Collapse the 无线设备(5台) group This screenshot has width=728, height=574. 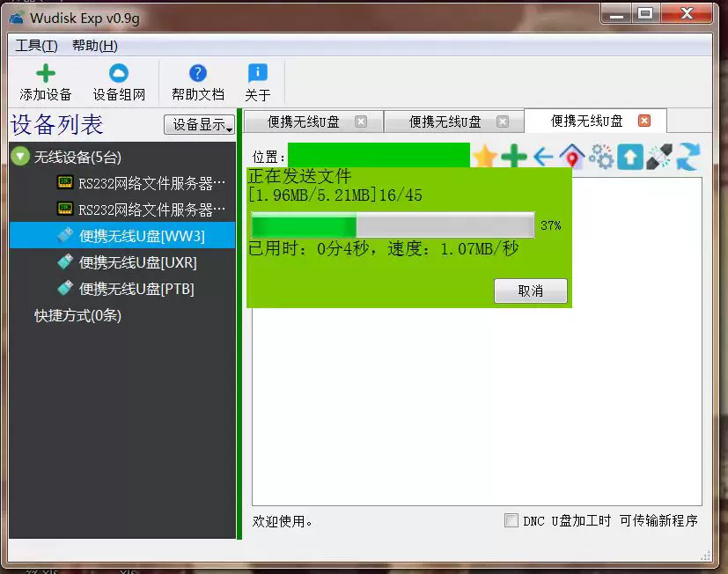tap(20, 157)
